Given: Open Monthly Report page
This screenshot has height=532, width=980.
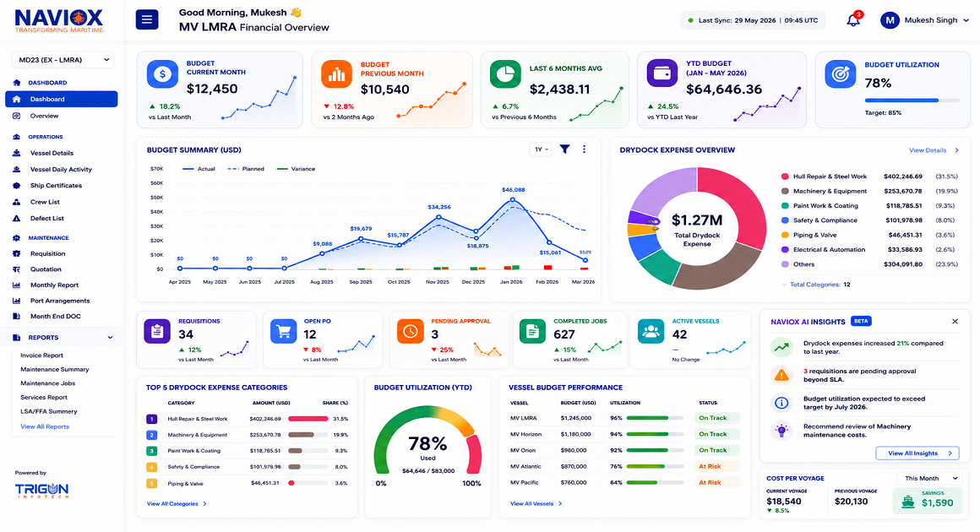Looking at the screenshot, I should click(x=54, y=285).
